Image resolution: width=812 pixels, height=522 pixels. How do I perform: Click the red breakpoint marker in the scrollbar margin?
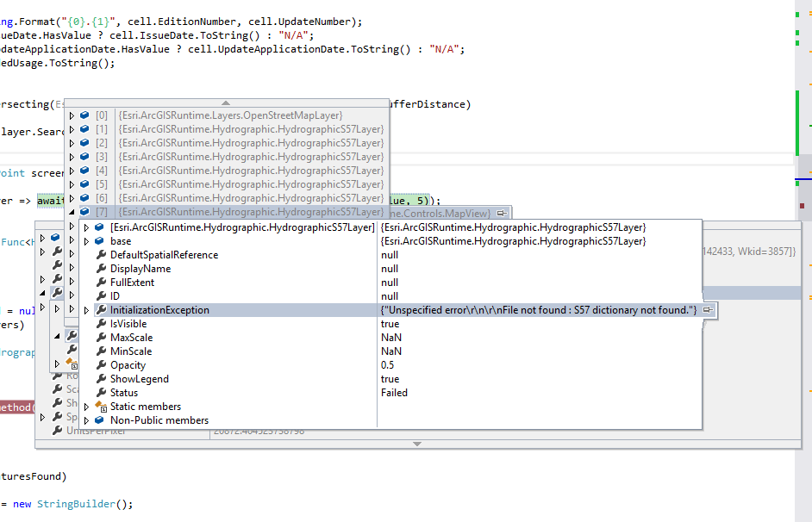[x=803, y=206]
